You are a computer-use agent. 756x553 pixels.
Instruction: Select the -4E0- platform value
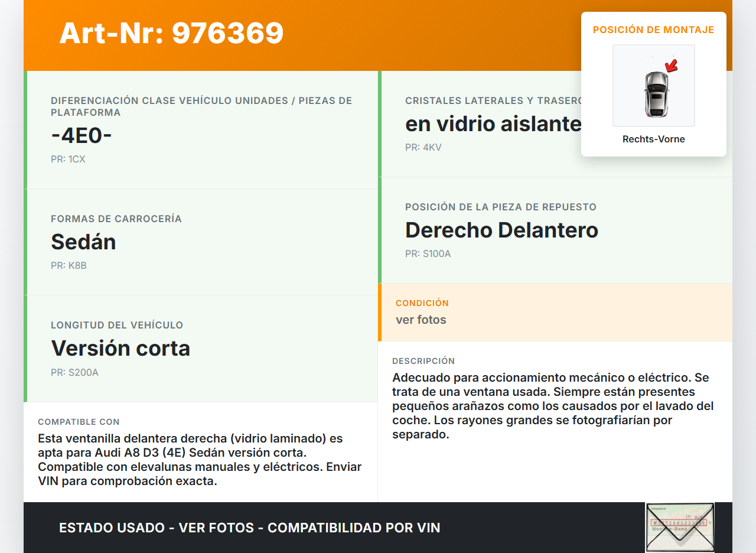click(82, 136)
